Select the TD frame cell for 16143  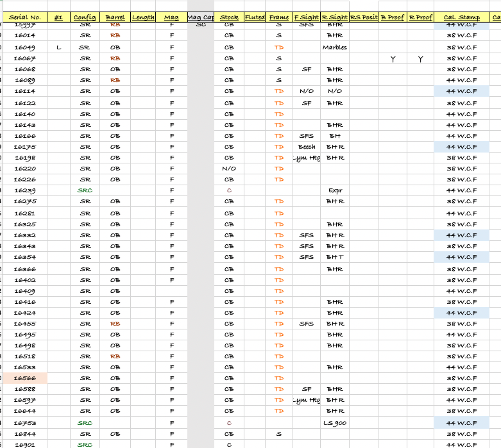(279, 125)
